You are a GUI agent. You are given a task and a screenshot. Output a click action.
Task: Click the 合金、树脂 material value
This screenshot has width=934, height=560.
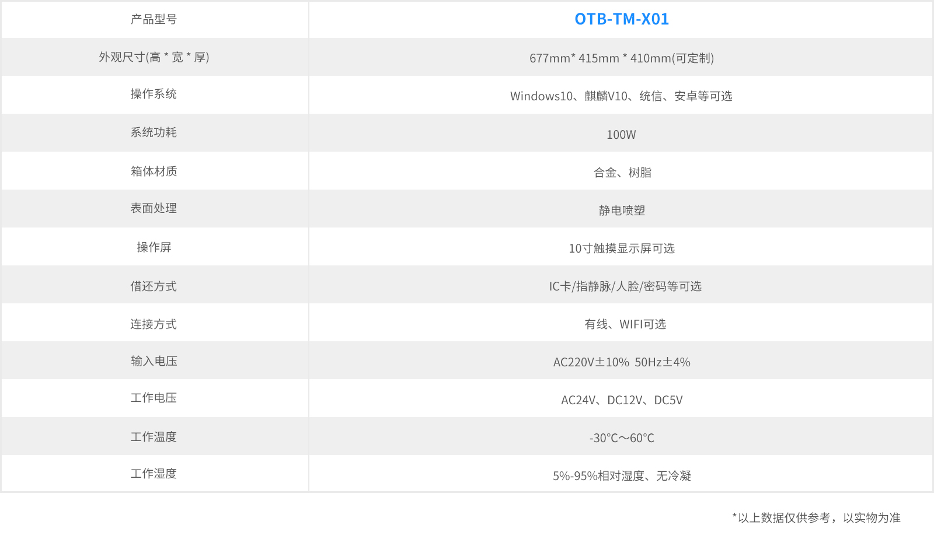622,173
